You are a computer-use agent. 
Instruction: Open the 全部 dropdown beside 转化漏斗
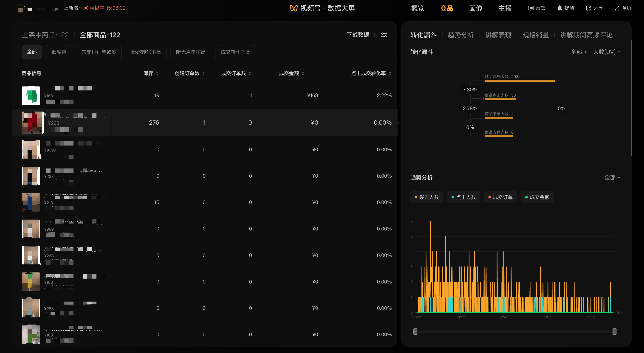(x=579, y=52)
